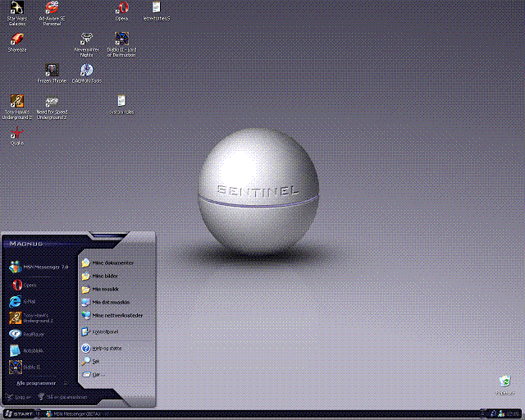525x420 pixels.
Task: Select the Opera desktop shortcut
Action: point(121,11)
